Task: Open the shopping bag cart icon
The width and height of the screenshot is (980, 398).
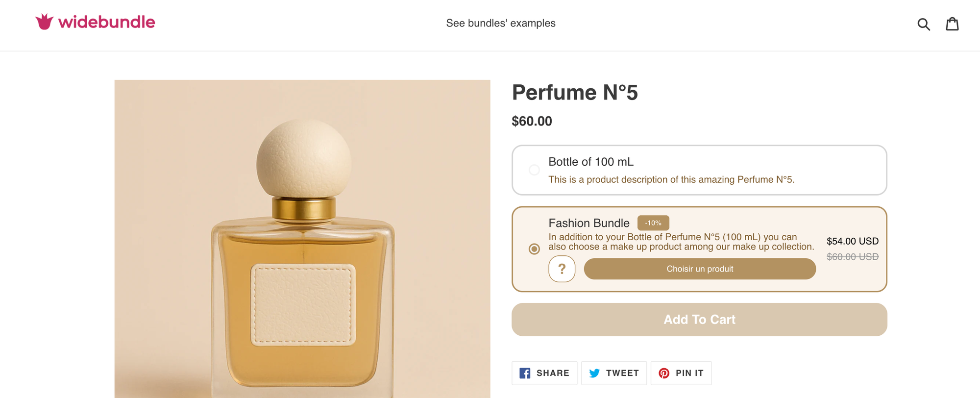Action: 952,24
